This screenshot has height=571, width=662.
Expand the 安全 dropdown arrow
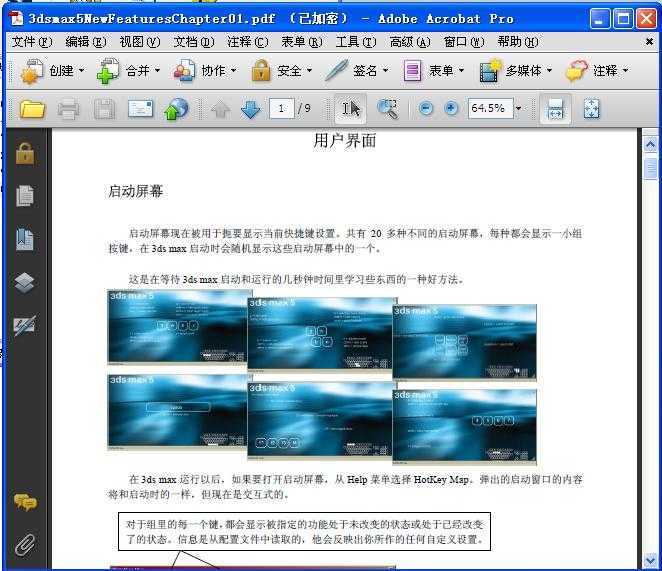point(309,71)
